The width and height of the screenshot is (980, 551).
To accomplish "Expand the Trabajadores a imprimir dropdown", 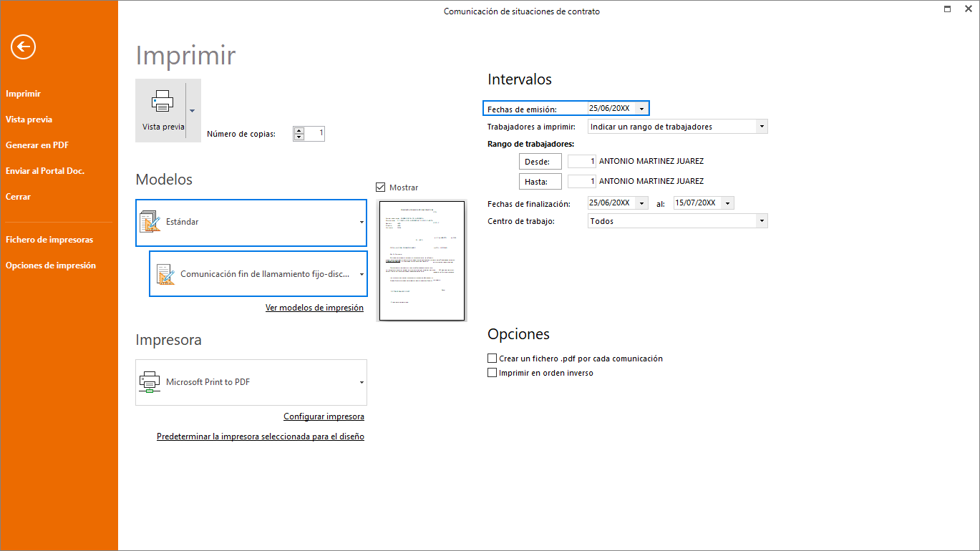I will [762, 127].
